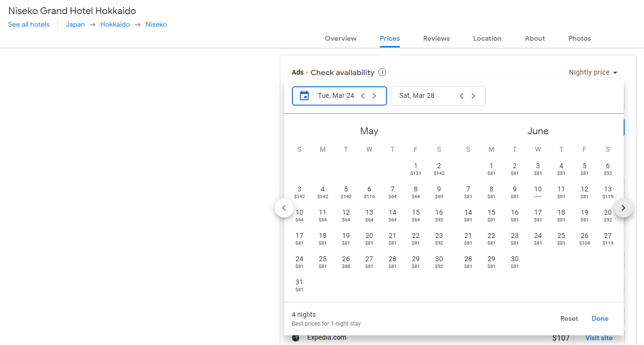The height and width of the screenshot is (345, 644).
Task: Move check-out date back one day
Action: tap(462, 96)
